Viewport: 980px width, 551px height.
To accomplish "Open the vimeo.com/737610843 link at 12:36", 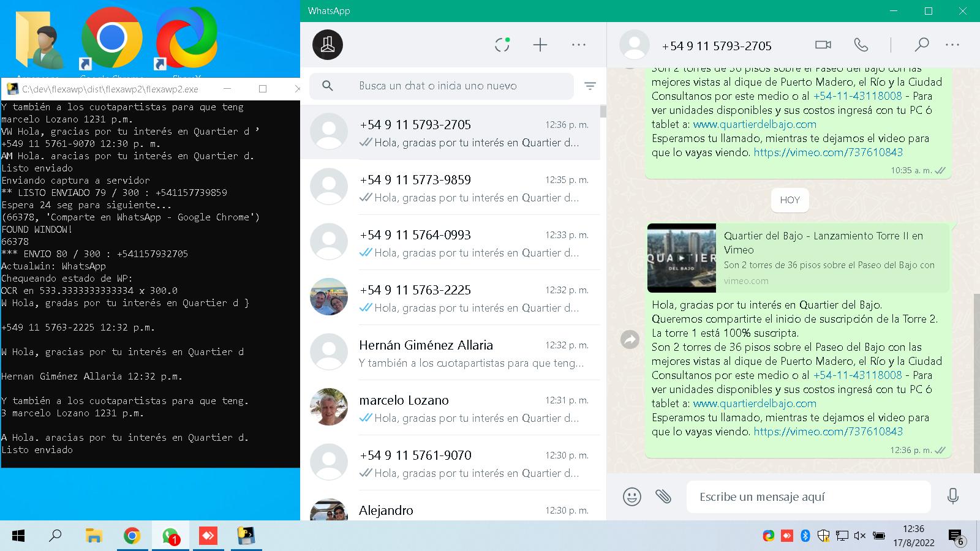I will click(828, 432).
